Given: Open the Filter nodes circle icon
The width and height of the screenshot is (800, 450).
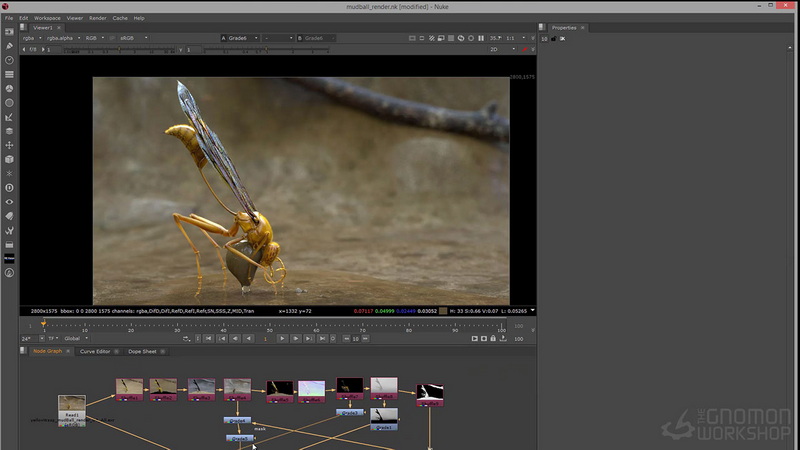Looking at the screenshot, I should (9, 103).
